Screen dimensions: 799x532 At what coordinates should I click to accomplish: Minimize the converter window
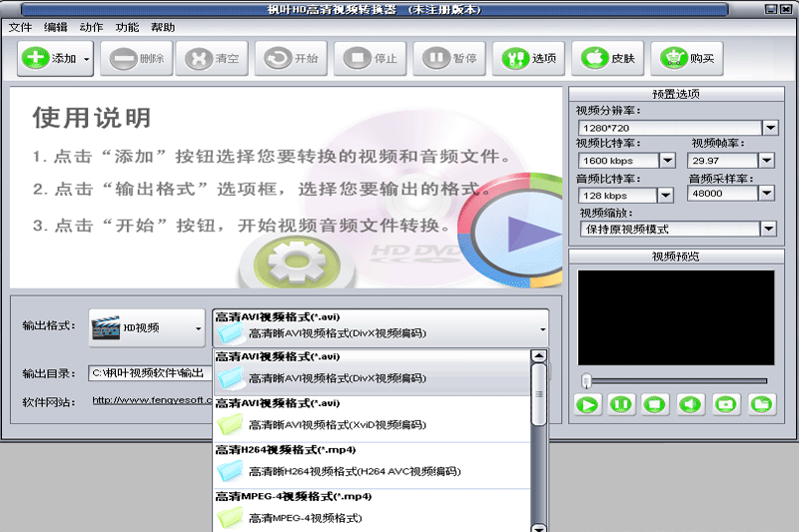point(771,9)
